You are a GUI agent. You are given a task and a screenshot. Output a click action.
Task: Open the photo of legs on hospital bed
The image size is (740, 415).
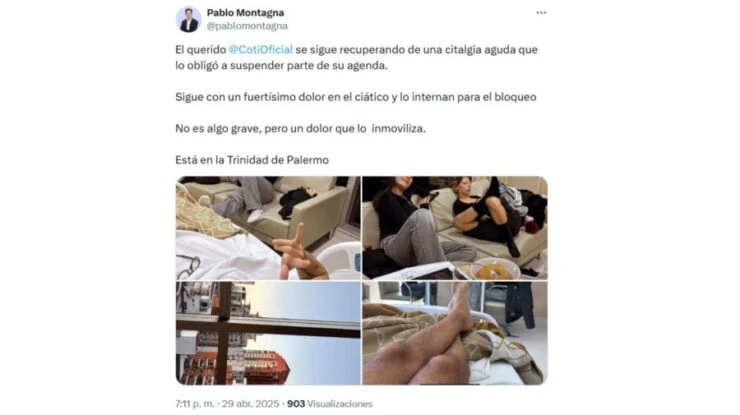pos(455,333)
